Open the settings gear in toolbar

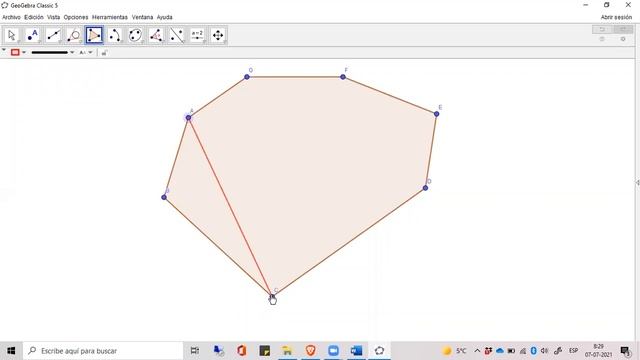coord(623,39)
